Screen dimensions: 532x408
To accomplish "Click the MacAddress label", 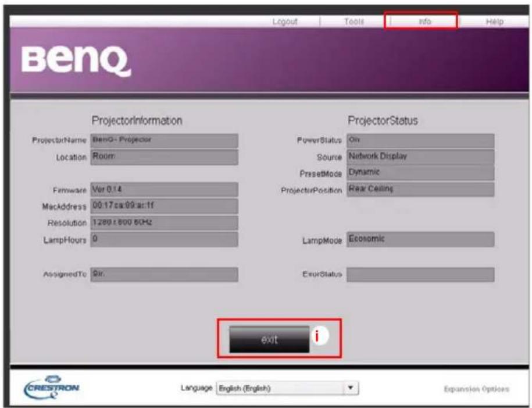I will click(x=64, y=207).
